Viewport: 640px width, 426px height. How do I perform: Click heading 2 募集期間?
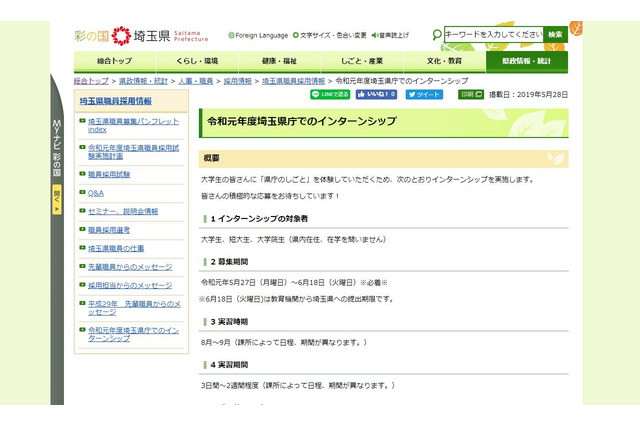coord(229,262)
